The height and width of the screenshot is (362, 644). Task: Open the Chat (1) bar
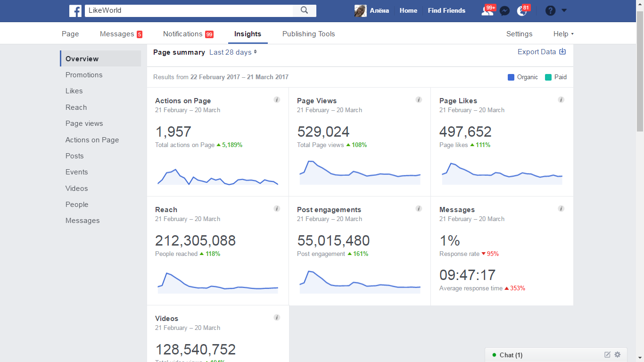[x=556, y=355]
